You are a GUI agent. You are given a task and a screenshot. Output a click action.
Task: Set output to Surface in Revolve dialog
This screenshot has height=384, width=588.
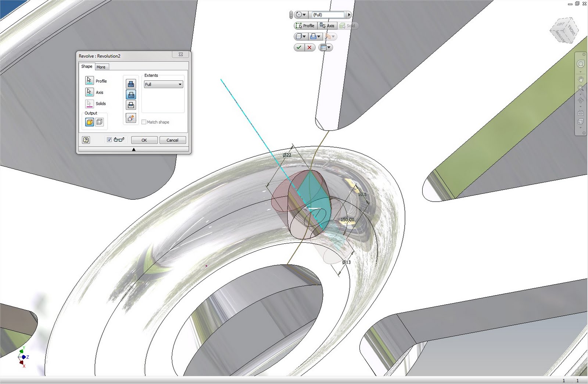point(99,122)
